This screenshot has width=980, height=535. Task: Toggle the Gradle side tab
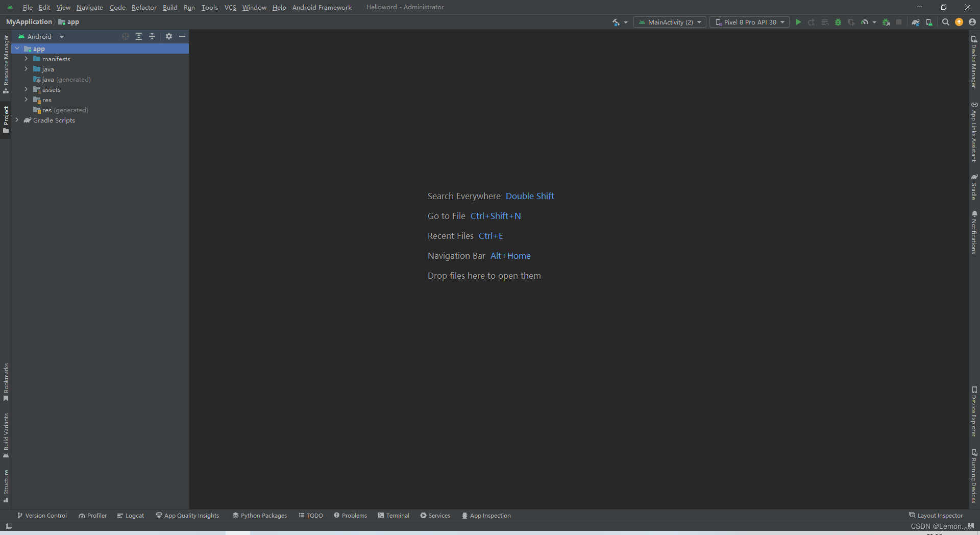click(x=974, y=187)
